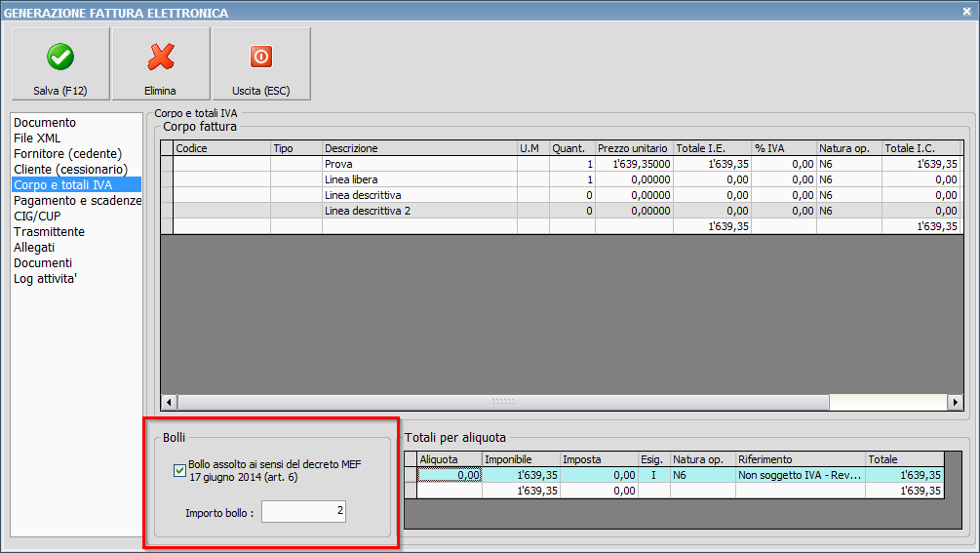Click the Tipo column header
The image size is (980, 553).
point(296,148)
